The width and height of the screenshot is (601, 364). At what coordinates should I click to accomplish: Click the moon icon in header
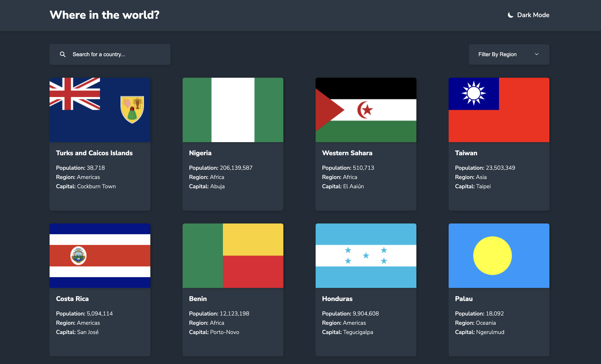(x=510, y=15)
